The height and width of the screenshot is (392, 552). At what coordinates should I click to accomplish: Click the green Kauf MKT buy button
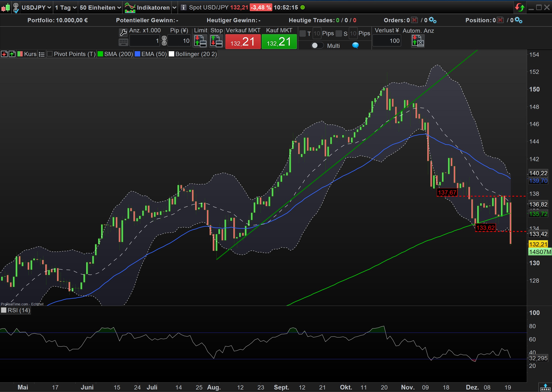(x=279, y=42)
